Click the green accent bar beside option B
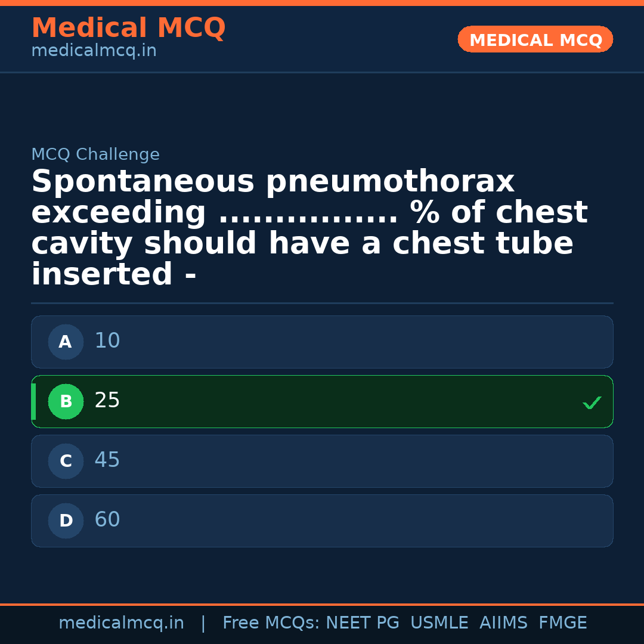This screenshot has width=644, height=644. (x=33, y=401)
